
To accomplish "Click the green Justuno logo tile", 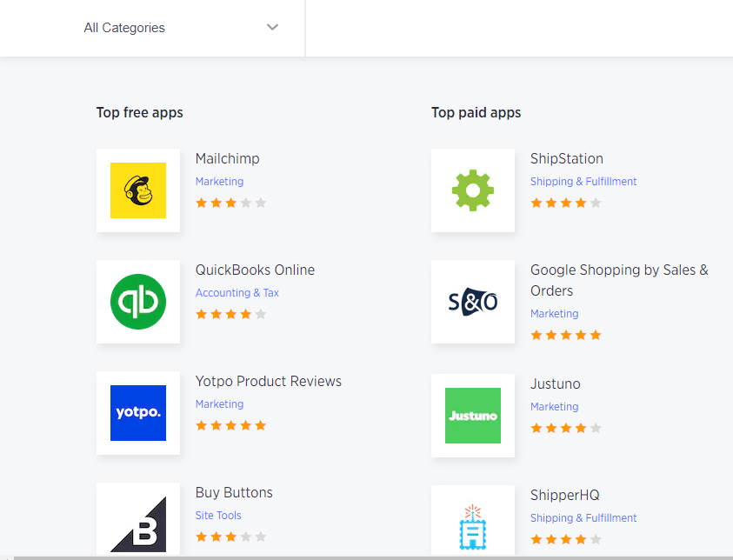I will pos(473,415).
